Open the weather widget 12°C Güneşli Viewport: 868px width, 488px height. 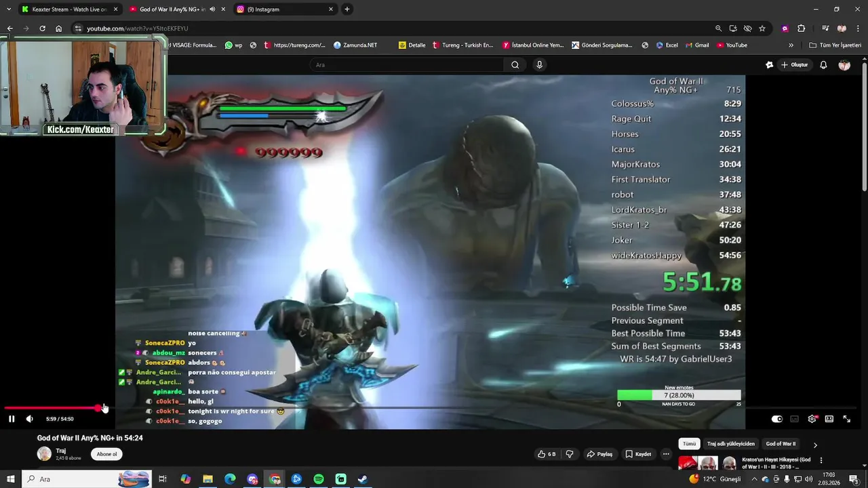tap(715, 479)
